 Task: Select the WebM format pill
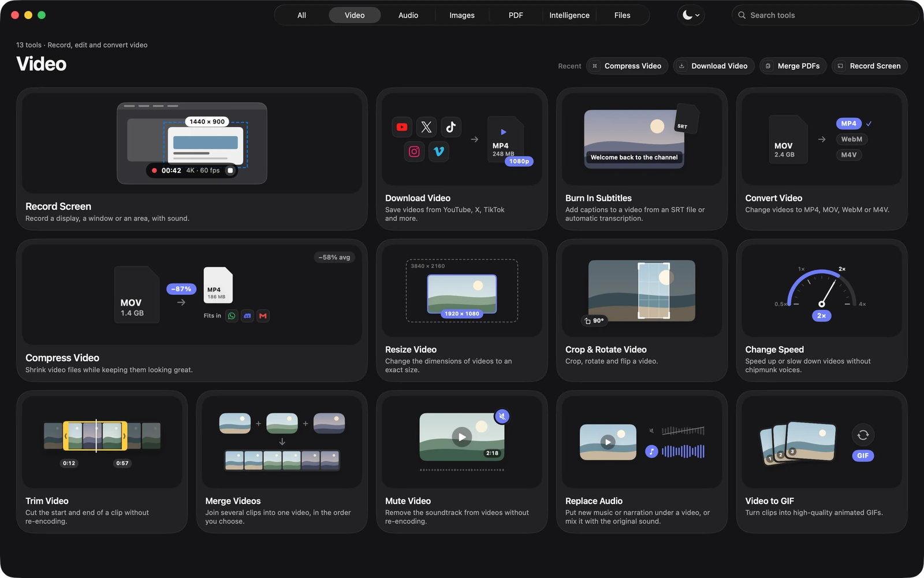tap(852, 139)
